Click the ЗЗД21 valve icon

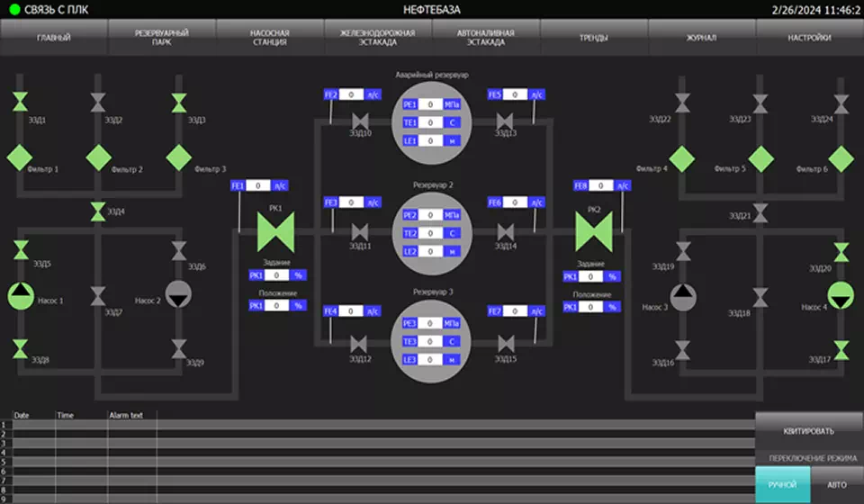[x=760, y=211]
